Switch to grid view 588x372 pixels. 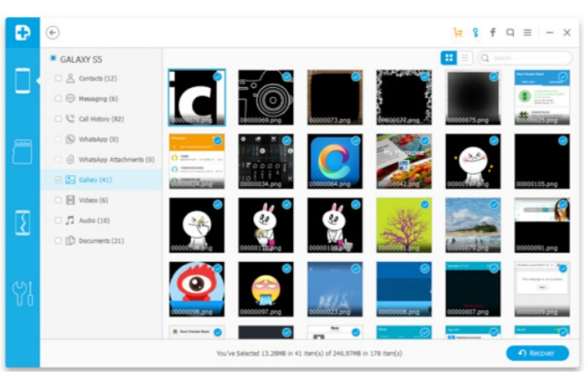[x=448, y=58]
